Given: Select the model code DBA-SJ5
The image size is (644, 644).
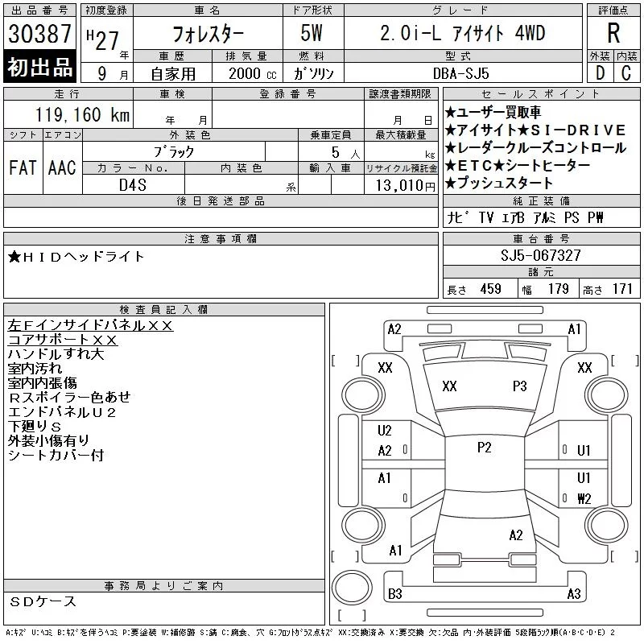Looking at the screenshot, I should click(x=460, y=73).
